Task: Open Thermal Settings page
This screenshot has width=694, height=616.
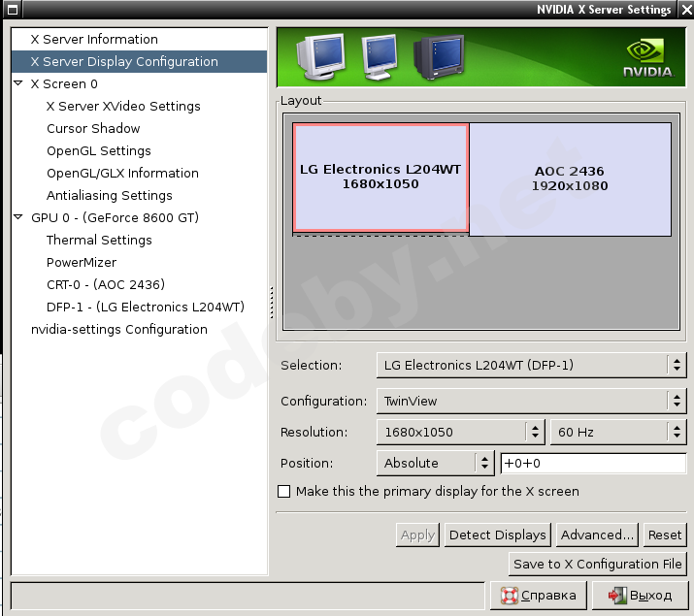Action: 99,241
